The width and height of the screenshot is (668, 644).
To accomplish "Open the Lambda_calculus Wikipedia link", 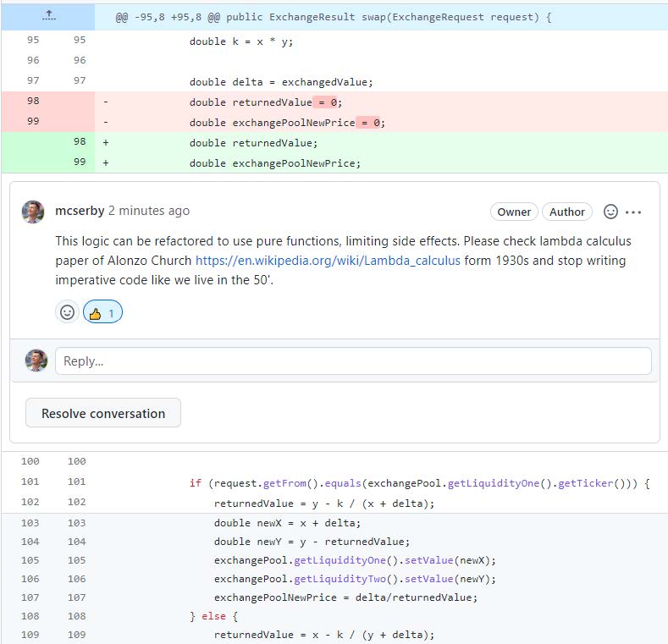I will 328,261.
